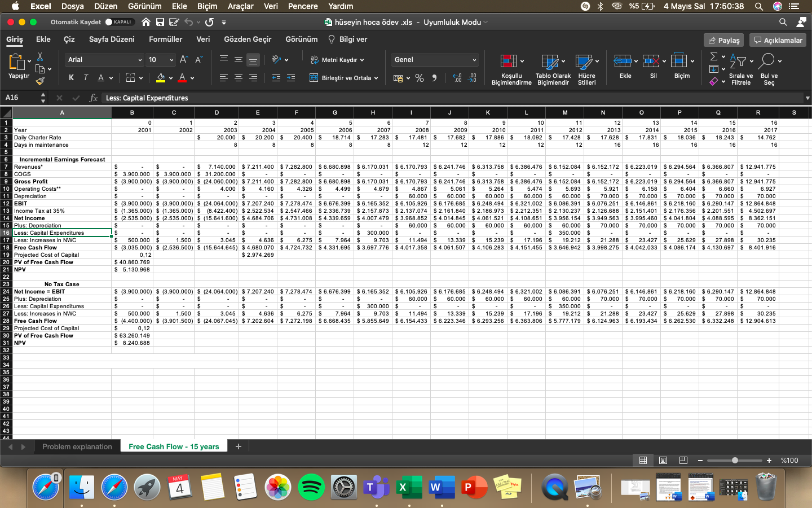Click the increase decimal places icon
The image size is (812, 508).
point(457,78)
